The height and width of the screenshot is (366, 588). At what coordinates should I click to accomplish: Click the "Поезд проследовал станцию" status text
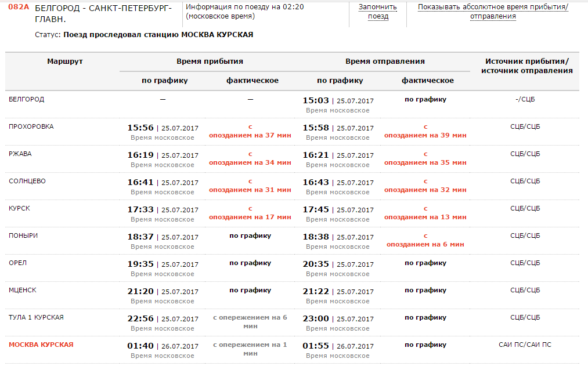pyautogui.click(x=158, y=35)
